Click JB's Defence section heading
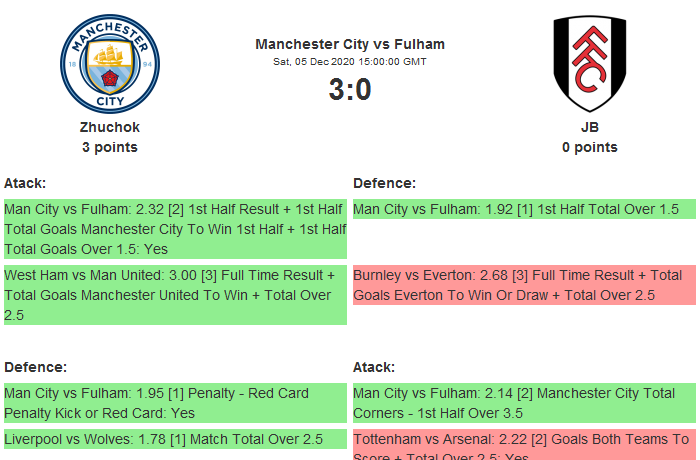The height and width of the screenshot is (460, 700). click(385, 183)
